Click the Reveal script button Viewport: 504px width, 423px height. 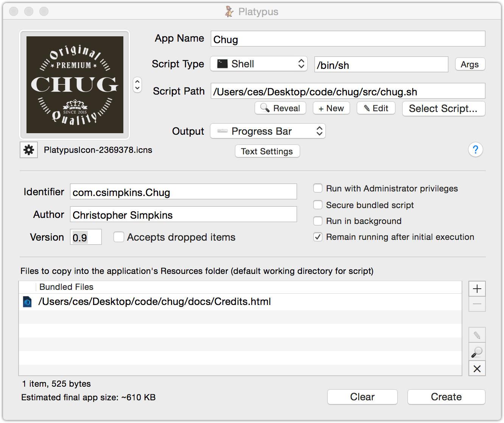pyautogui.click(x=280, y=108)
